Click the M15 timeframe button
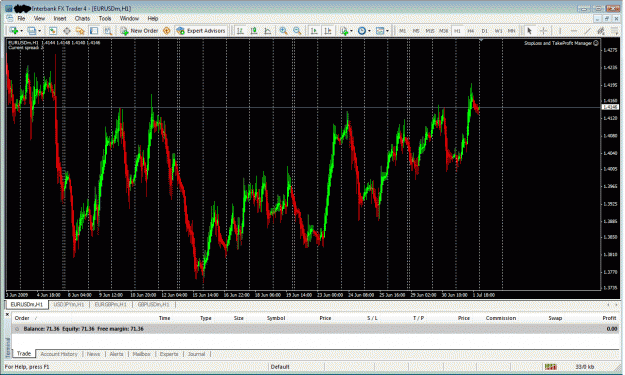Image resolution: width=625 pixels, height=375 pixels. point(430,31)
